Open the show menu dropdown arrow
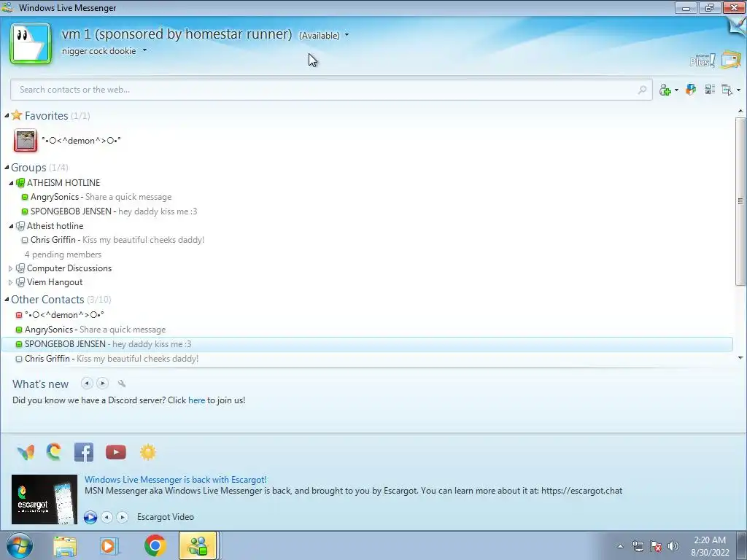 click(x=738, y=90)
